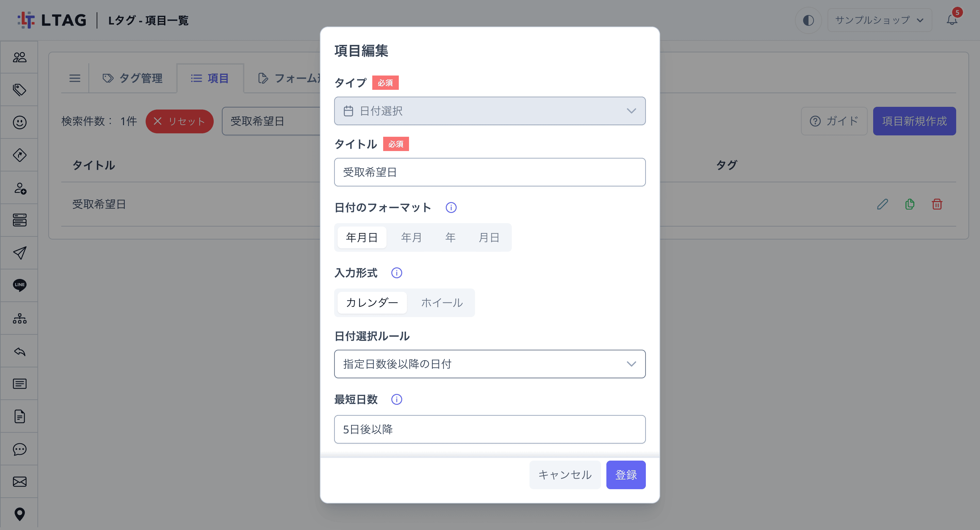Screen dimensions: 980x530
Task: Choose ホイール input style
Action: (442, 303)
